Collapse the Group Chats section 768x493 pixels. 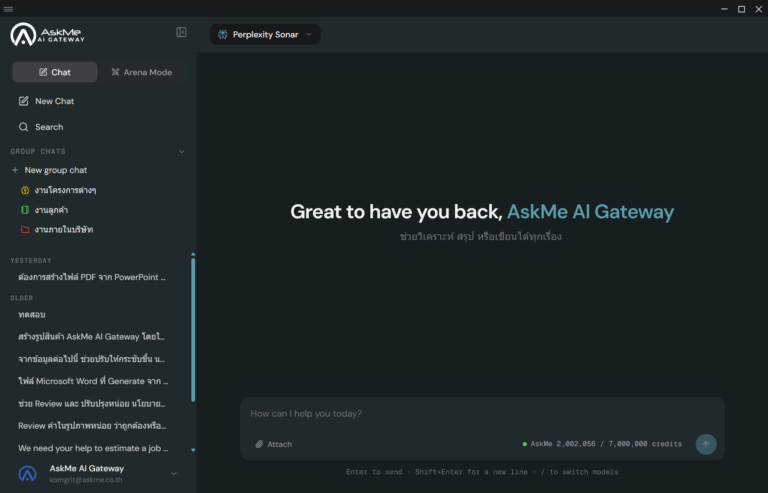point(181,152)
